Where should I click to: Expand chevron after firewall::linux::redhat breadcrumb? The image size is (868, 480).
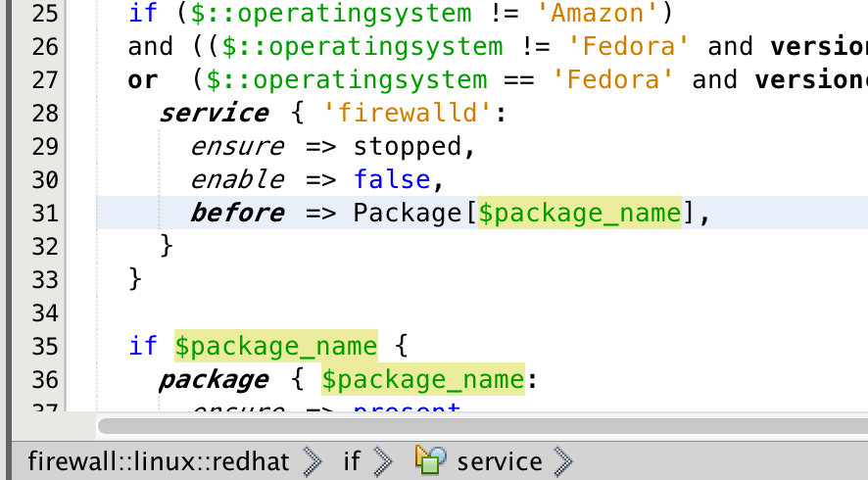313,461
